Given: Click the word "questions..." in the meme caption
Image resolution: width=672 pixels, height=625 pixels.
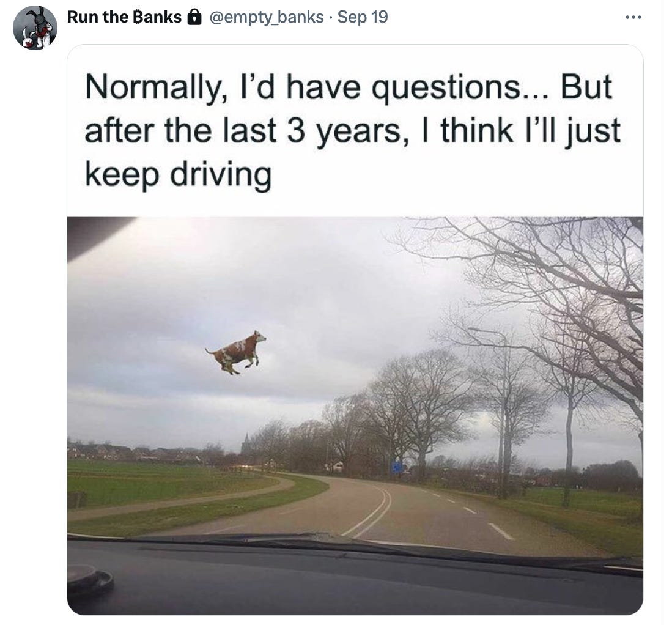Looking at the screenshot, I should pyautogui.click(x=459, y=88).
